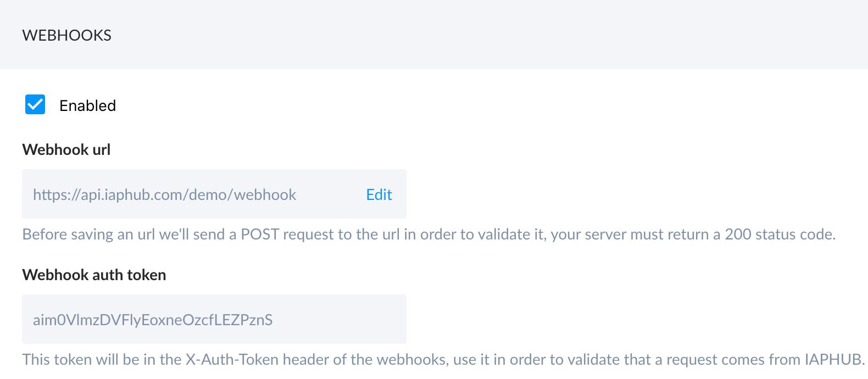Click empty area right of the auth token value
Viewport: 868px width, 379px height.
[341, 320]
